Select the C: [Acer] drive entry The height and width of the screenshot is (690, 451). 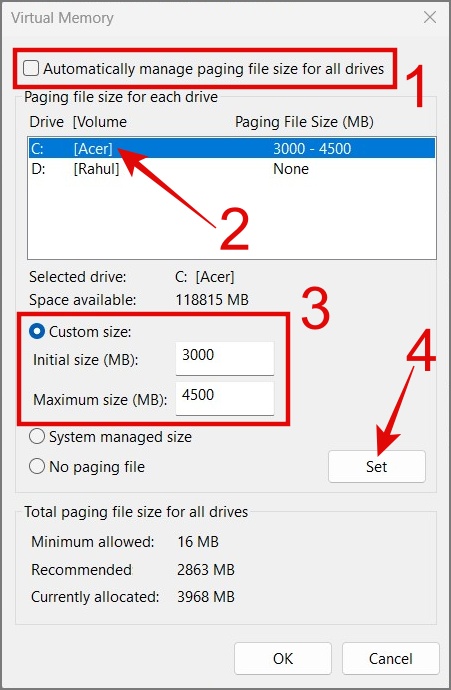click(x=231, y=148)
